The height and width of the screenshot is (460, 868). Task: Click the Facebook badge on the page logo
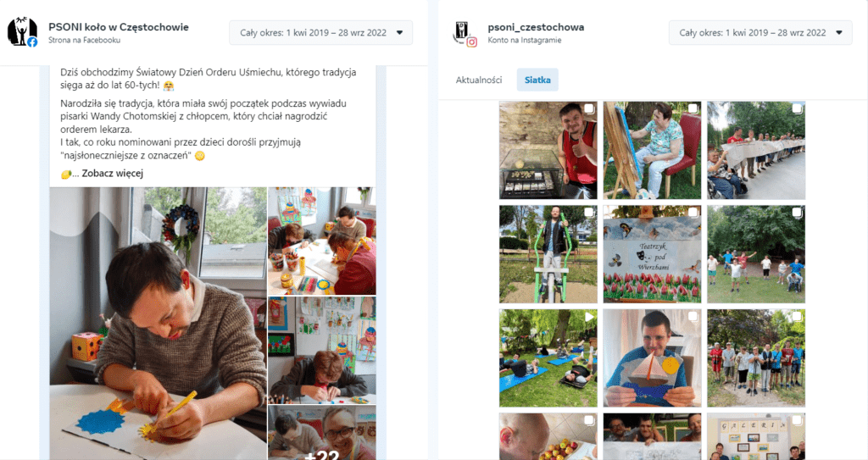[32, 42]
